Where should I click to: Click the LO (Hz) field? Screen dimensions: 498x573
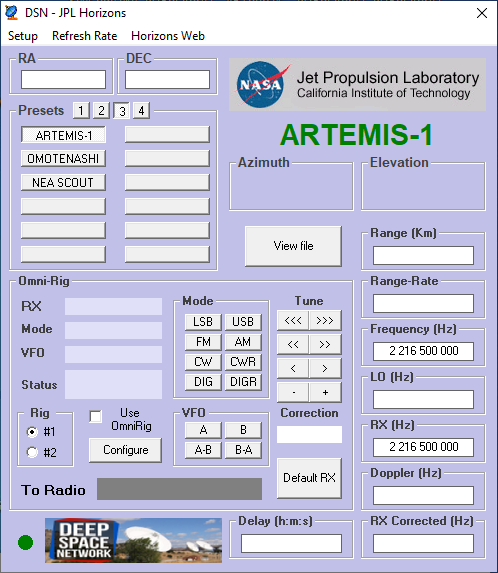[423, 399]
